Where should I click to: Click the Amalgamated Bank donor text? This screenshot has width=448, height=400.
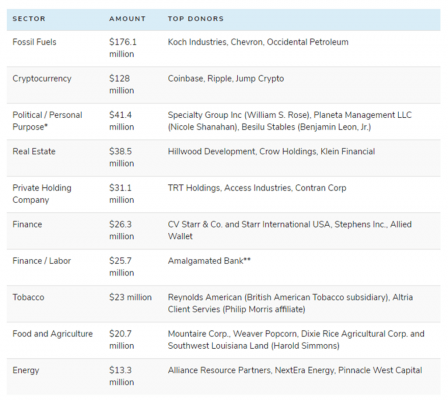(209, 261)
